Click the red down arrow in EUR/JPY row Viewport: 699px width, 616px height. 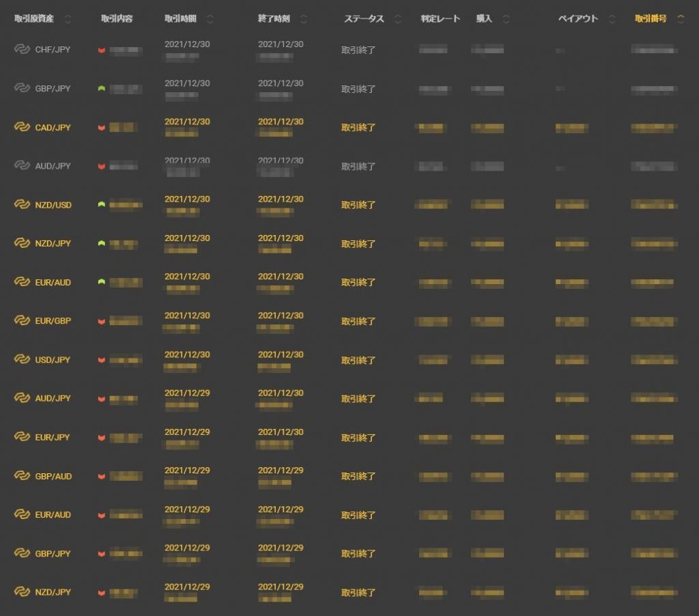[102, 438]
